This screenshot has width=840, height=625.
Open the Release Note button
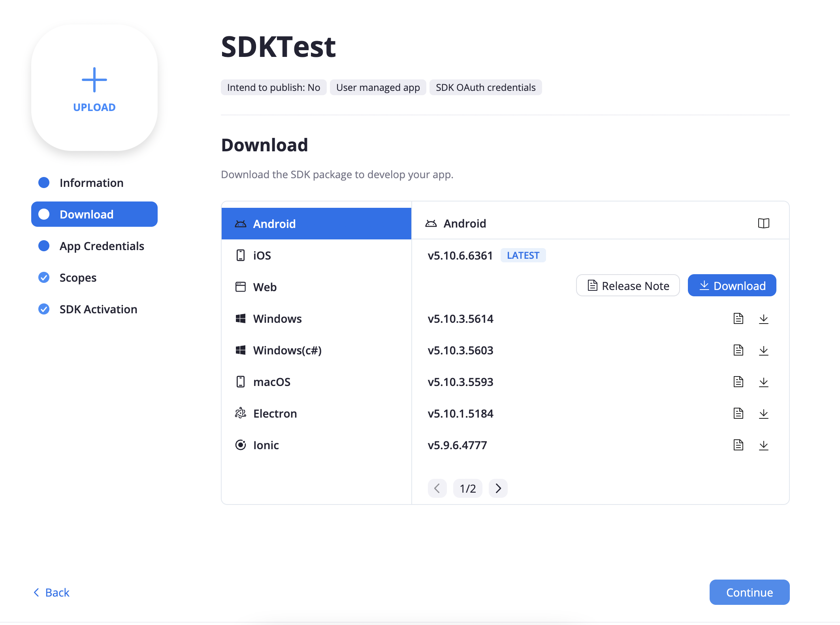click(x=627, y=286)
